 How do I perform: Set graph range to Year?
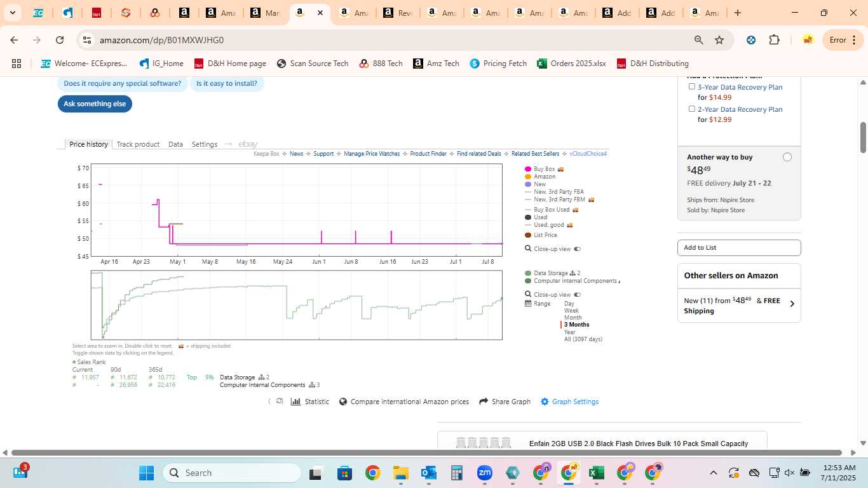coord(569,332)
